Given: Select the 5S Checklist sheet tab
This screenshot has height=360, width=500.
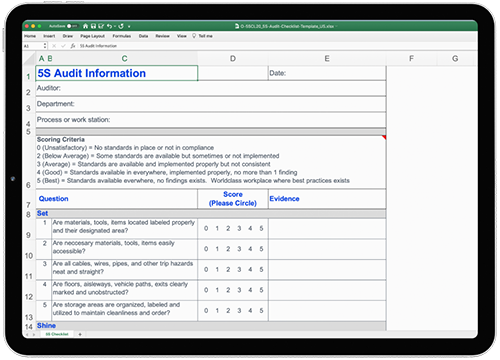Looking at the screenshot, I should [57, 334].
